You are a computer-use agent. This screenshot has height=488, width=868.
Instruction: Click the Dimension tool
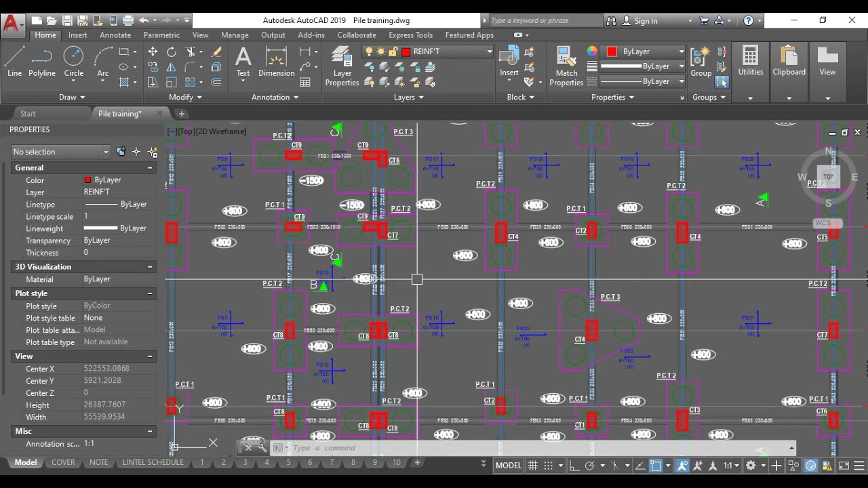(276, 62)
